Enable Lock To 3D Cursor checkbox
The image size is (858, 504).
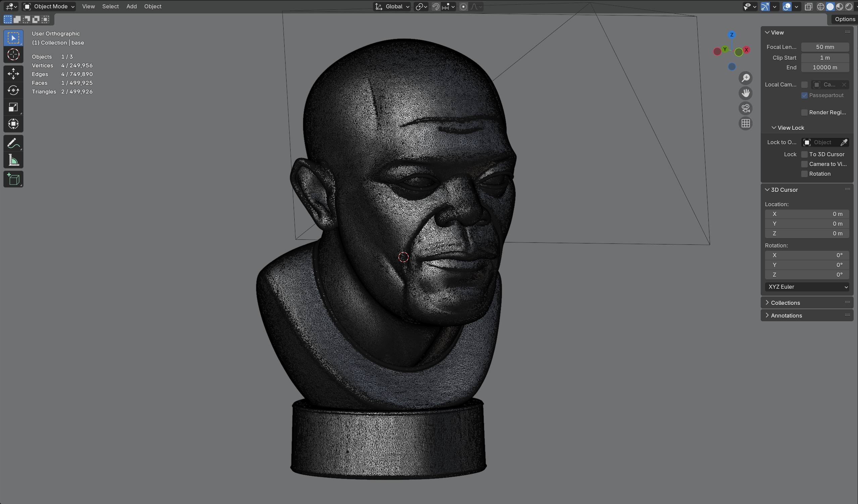pos(805,155)
